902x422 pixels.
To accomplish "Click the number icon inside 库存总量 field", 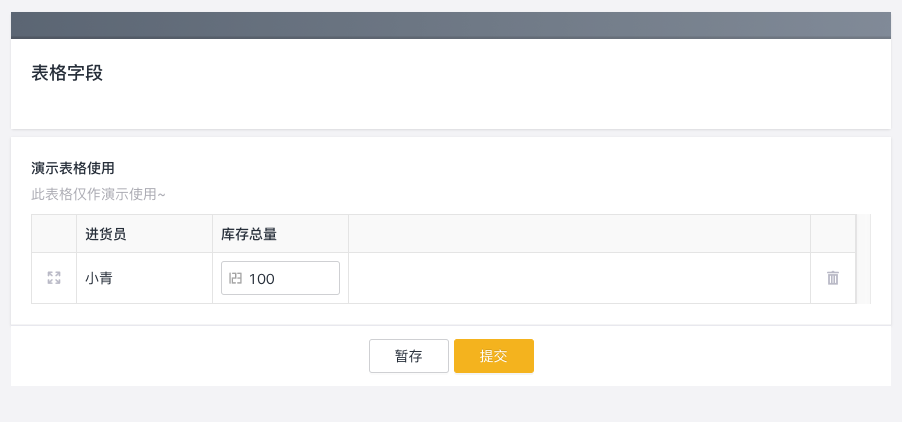I will (236, 278).
